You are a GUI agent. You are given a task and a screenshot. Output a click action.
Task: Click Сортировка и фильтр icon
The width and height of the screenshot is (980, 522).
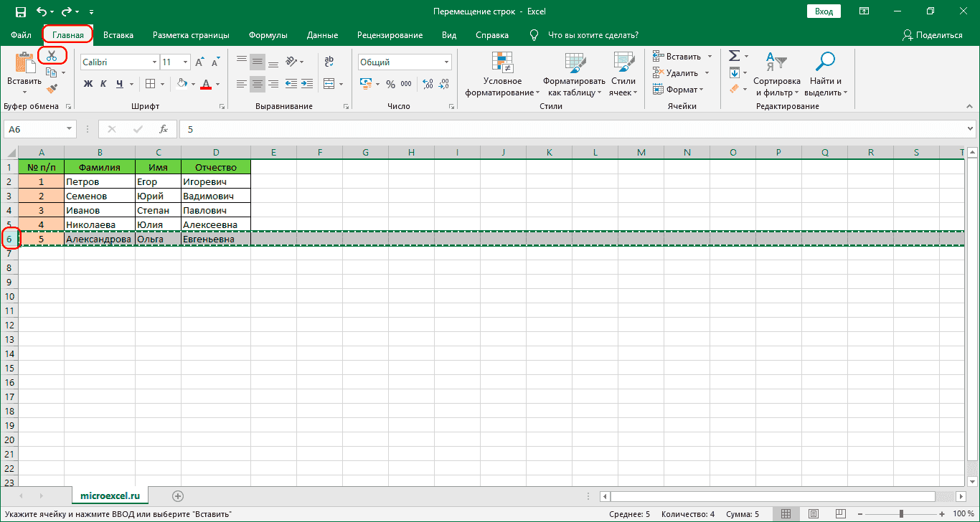(776, 62)
